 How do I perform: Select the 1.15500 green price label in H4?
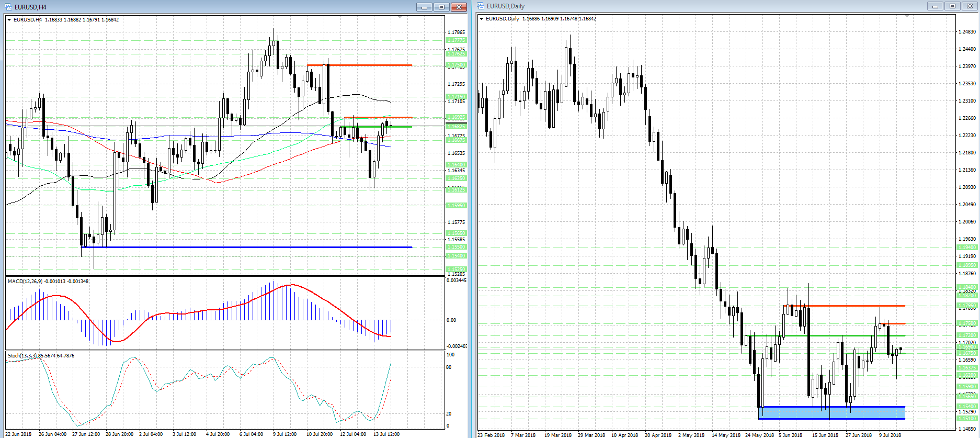(x=456, y=247)
